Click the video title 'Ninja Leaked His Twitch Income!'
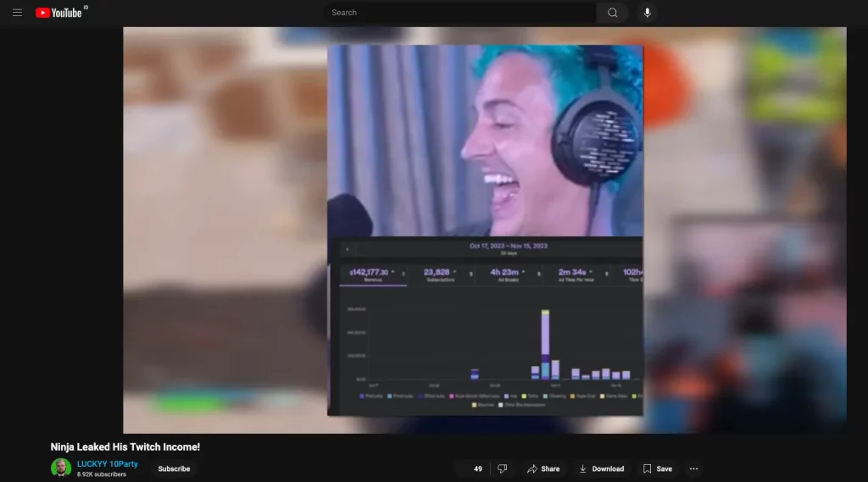 pos(125,446)
